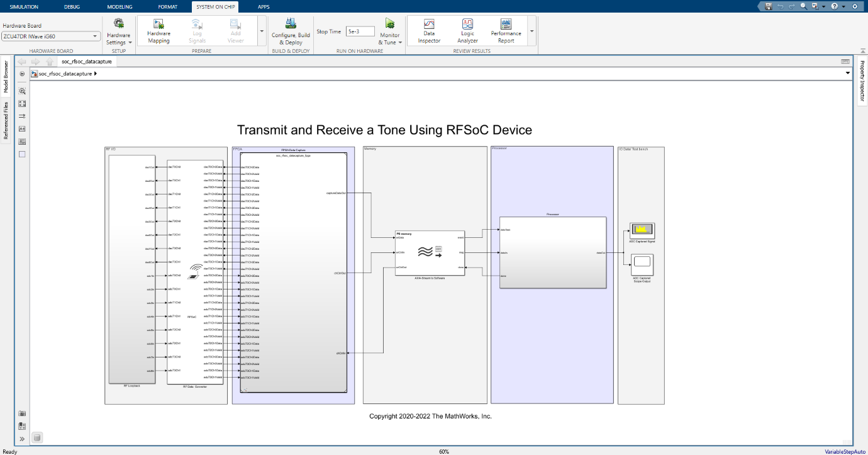Click Fit to View in the palette

coord(22,104)
